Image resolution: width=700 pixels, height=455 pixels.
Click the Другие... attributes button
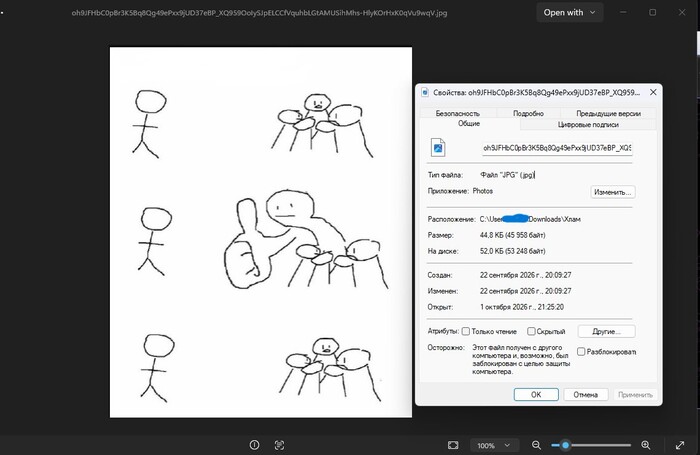(606, 331)
